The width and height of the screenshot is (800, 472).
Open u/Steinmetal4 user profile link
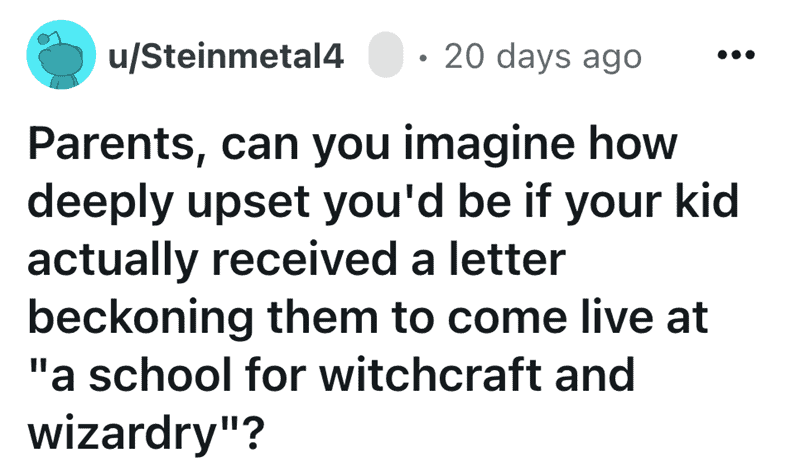(227, 57)
